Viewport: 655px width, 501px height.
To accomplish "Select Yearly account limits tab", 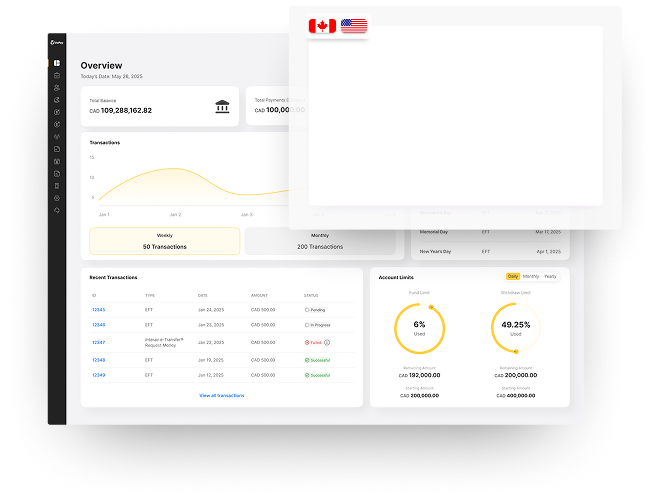I will [x=551, y=276].
